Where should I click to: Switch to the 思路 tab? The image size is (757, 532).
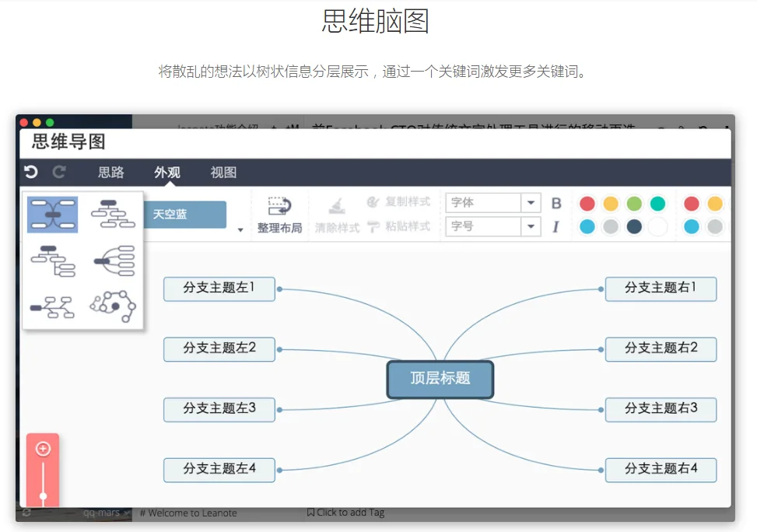111,173
